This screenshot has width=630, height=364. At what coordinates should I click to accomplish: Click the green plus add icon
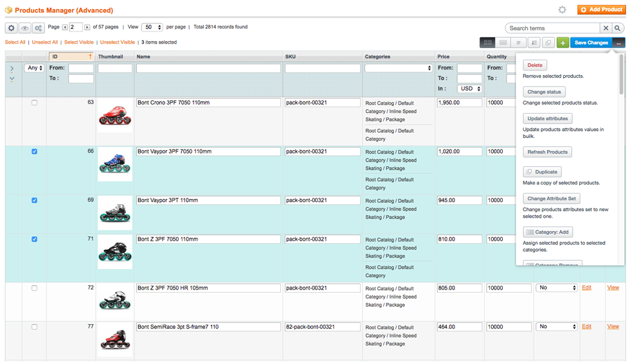(563, 42)
